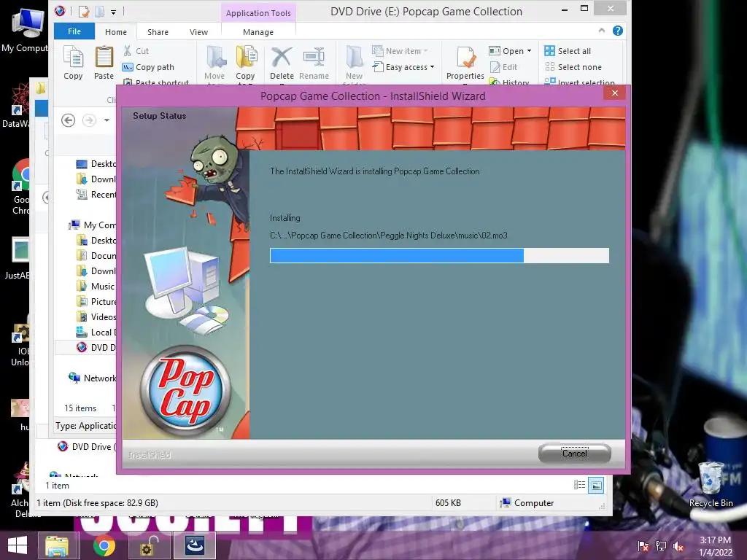Open the Windows Start button
The width and height of the screenshot is (747, 560).
point(18,545)
